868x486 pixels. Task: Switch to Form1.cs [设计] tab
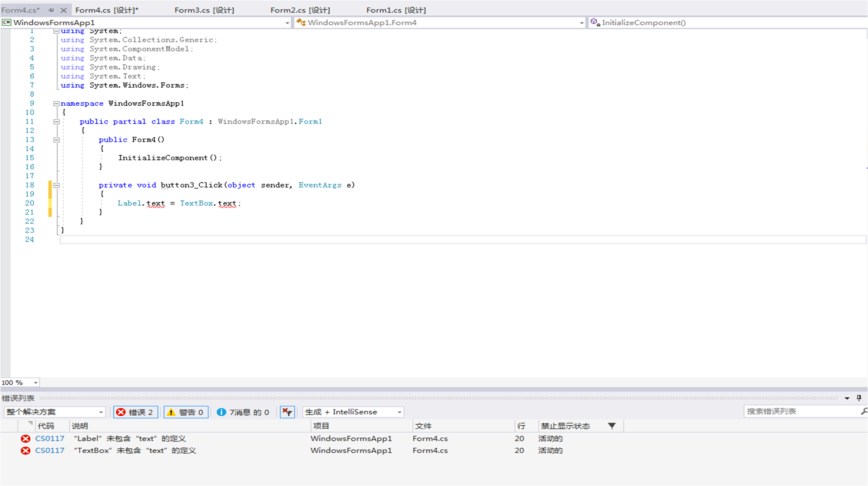(396, 10)
